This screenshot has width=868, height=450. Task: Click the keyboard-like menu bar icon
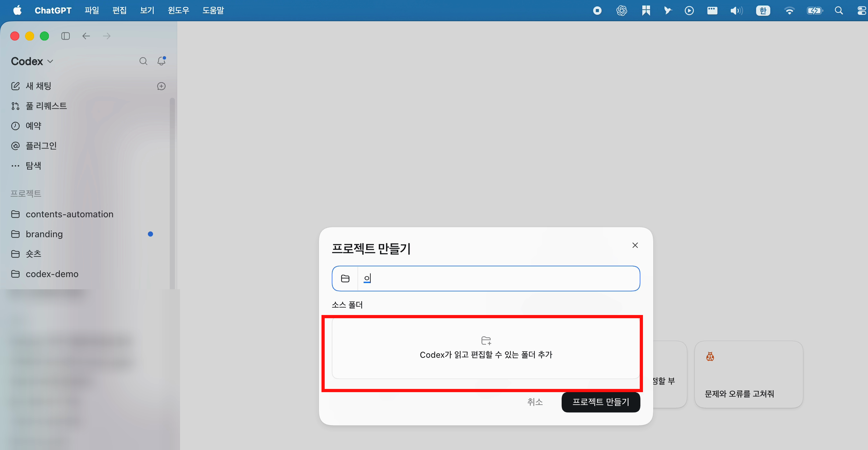click(x=712, y=11)
